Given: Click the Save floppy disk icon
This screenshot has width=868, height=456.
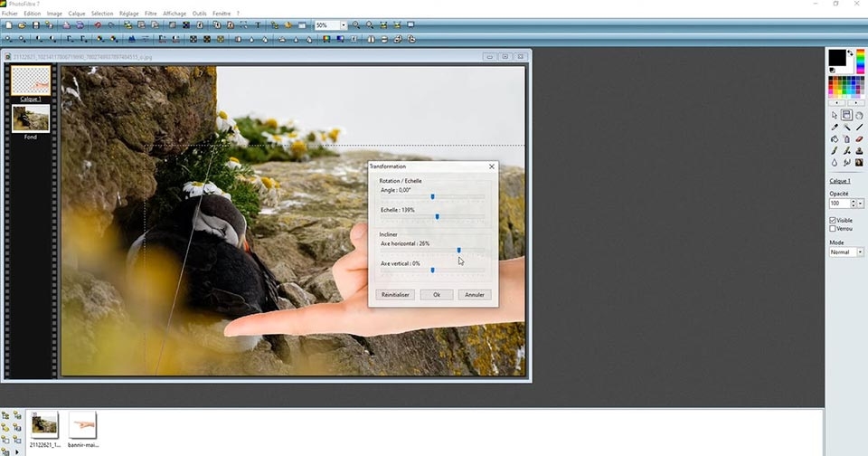Looking at the screenshot, I should click(36, 25).
